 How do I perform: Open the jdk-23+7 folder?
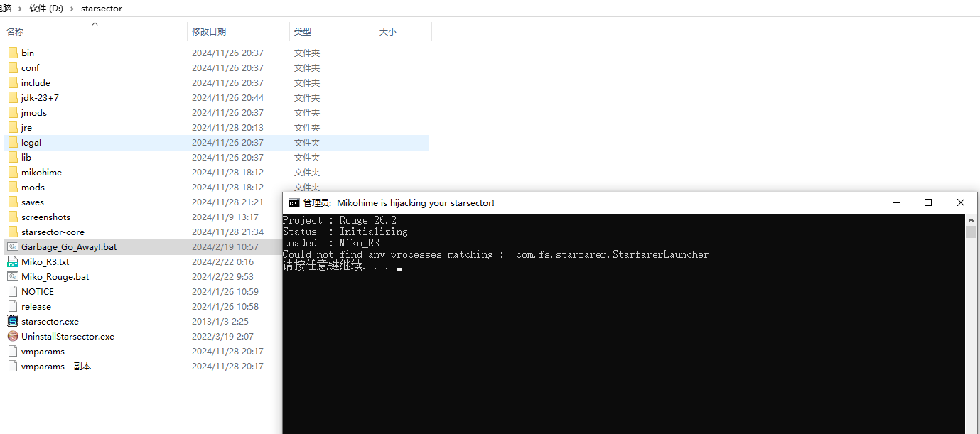(x=40, y=97)
